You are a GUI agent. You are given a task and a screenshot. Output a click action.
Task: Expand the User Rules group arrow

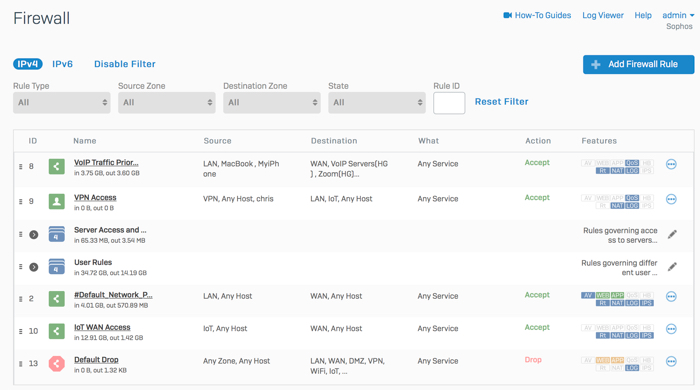pos(33,267)
